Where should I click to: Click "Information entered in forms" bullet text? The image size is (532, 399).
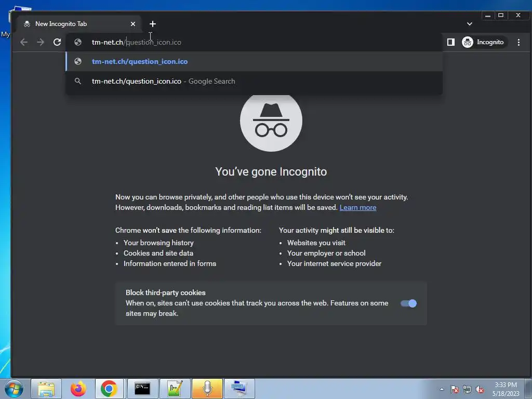click(170, 263)
